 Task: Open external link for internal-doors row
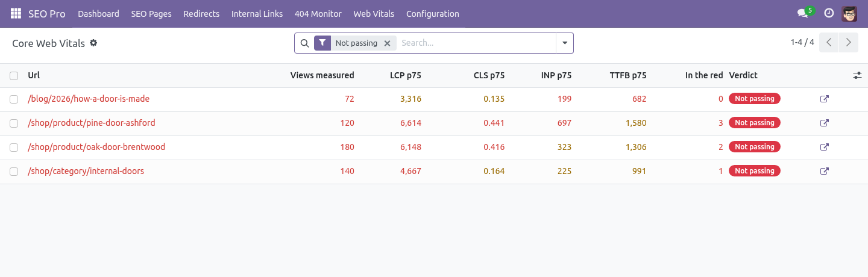(825, 171)
